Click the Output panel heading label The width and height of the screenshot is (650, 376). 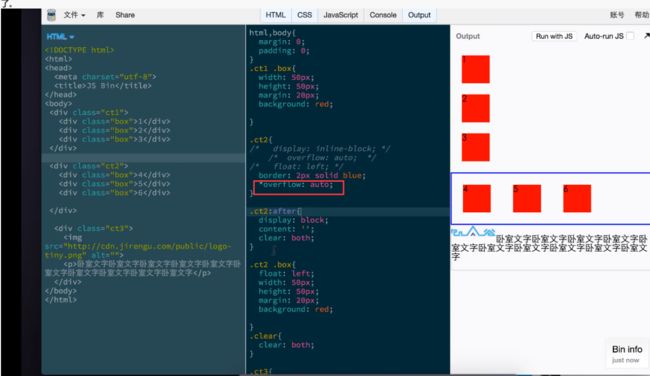coord(468,36)
